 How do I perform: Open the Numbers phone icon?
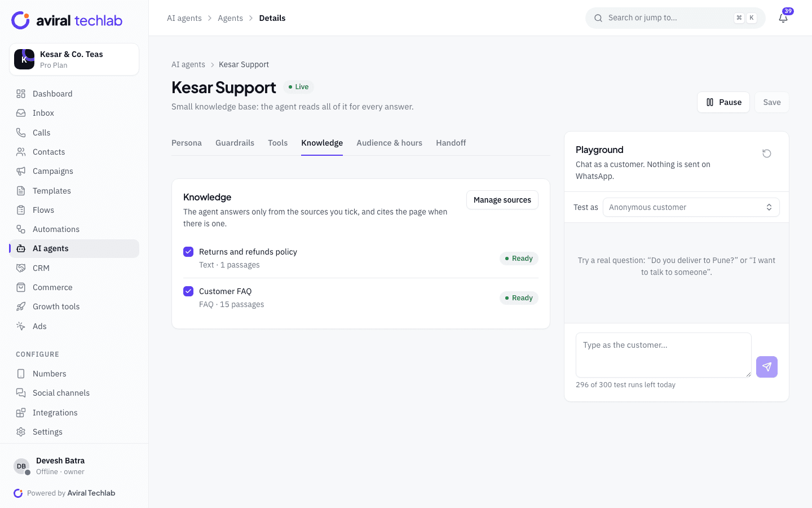coord(21,374)
